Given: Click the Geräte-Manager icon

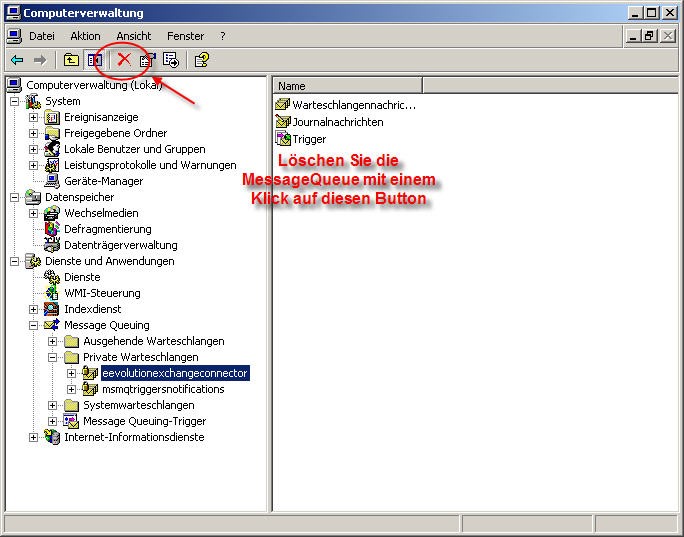Looking at the screenshot, I should pos(52,181).
